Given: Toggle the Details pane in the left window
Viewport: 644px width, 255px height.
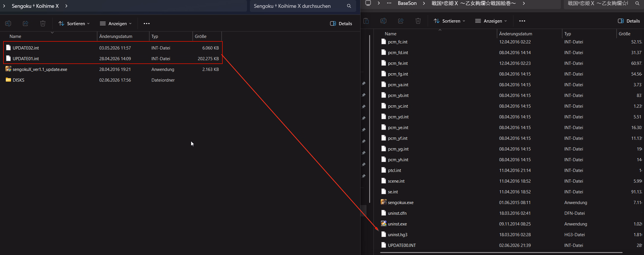Looking at the screenshot, I should [x=341, y=23].
